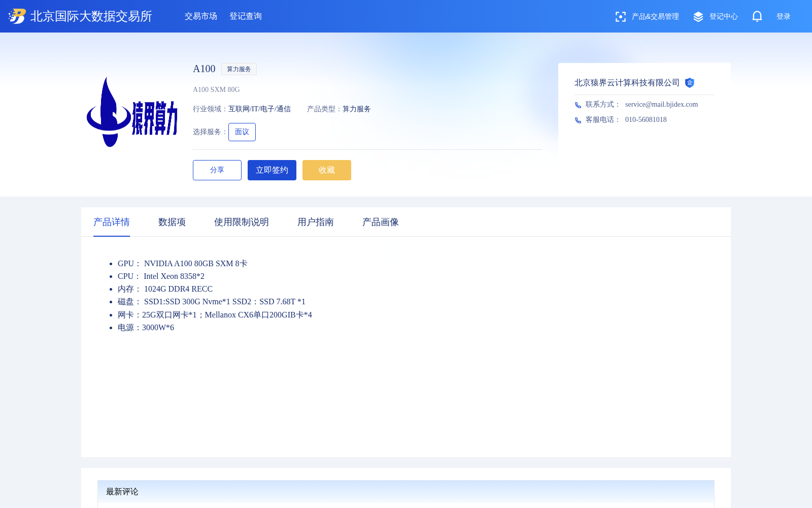Switch to the 产品详情 tab
Screen dimensions: 812x508
[x=112, y=222]
